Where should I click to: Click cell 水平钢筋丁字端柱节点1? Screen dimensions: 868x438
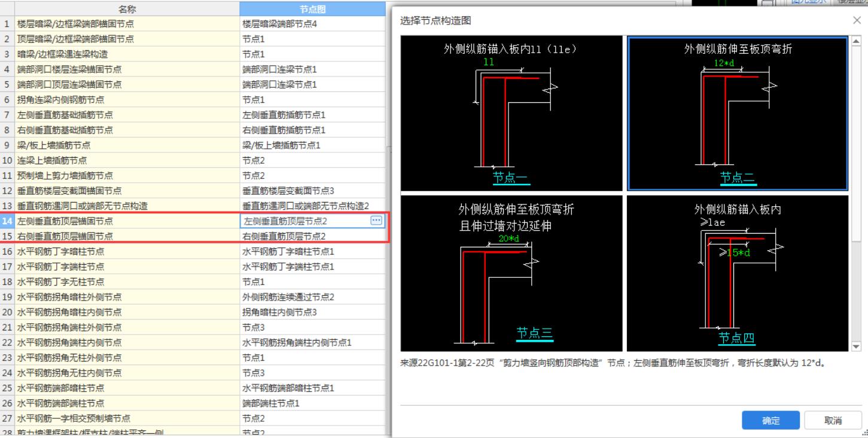313,267
